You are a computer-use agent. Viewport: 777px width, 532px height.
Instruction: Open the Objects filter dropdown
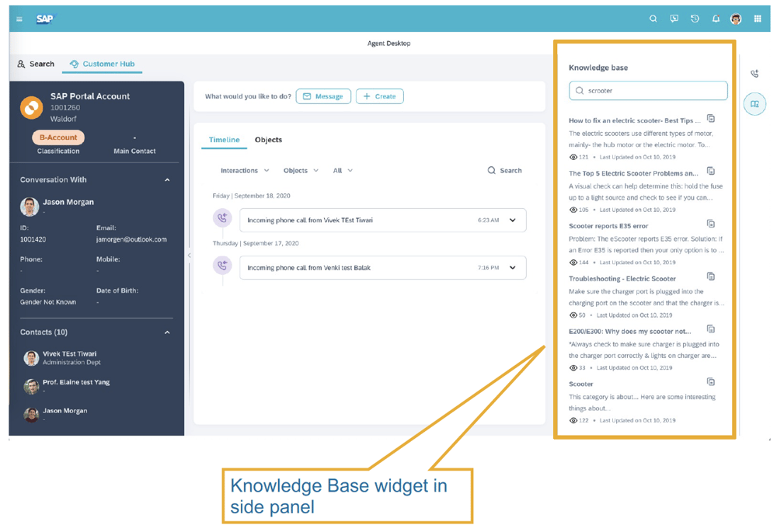pos(301,170)
